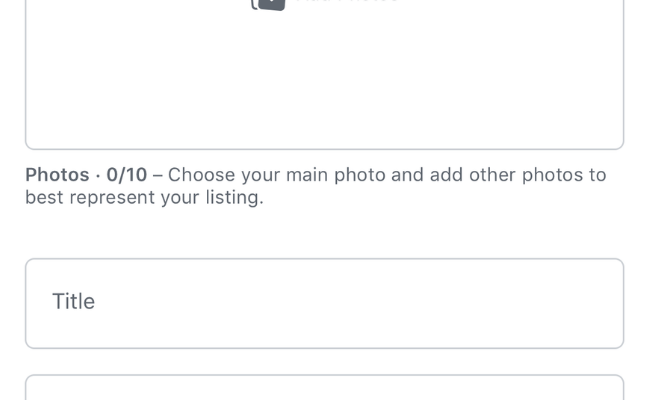Select the photo stack icon at top
Viewport: 650px width, 400px height.
pos(270,2)
